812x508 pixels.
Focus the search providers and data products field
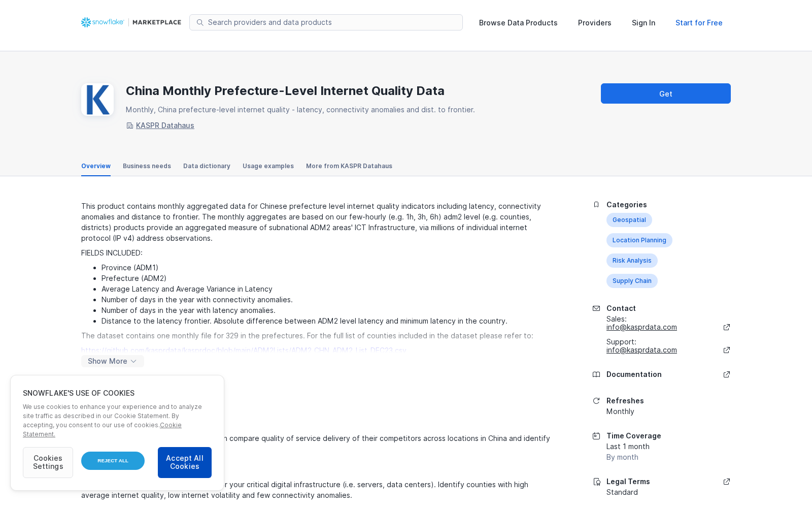[326, 22]
